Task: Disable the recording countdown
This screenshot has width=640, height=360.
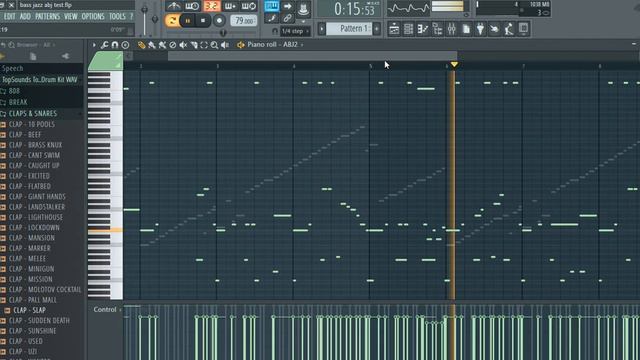Action: pyautogui.click(x=211, y=6)
